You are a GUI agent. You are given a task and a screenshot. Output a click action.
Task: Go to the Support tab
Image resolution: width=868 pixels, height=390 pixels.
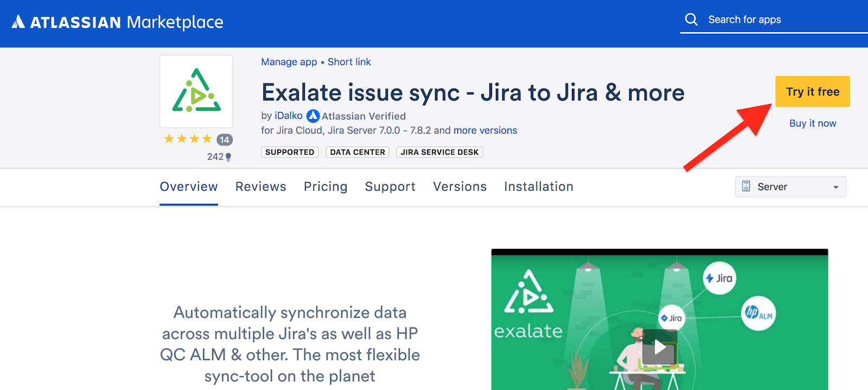pyautogui.click(x=390, y=186)
